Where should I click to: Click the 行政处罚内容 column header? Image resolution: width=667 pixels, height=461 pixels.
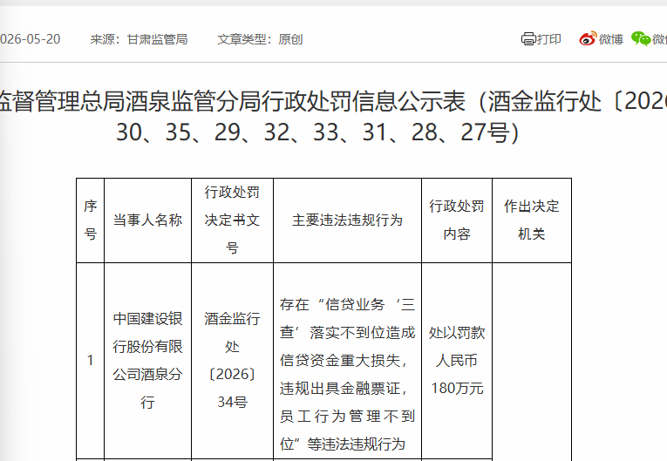point(456,220)
